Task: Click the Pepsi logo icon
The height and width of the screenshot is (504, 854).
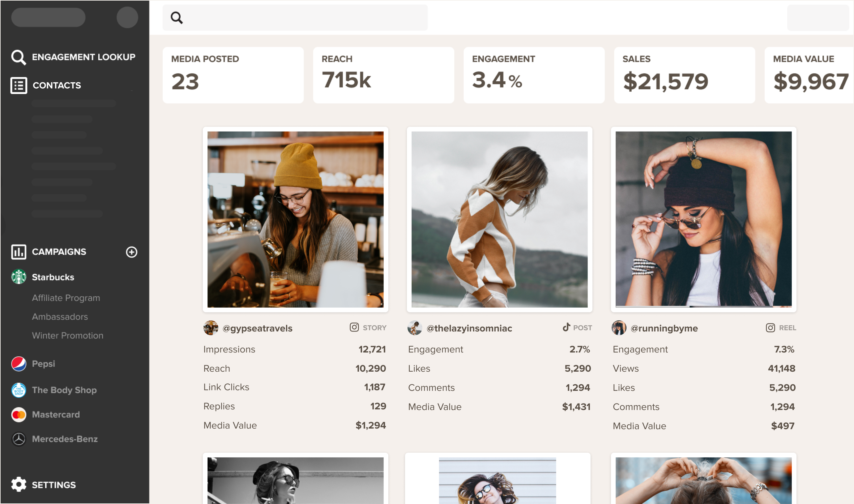Action: [x=19, y=364]
